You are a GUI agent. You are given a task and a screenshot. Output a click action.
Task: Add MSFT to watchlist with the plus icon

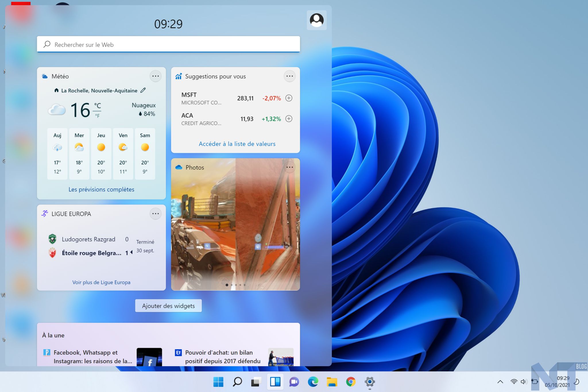tap(289, 98)
